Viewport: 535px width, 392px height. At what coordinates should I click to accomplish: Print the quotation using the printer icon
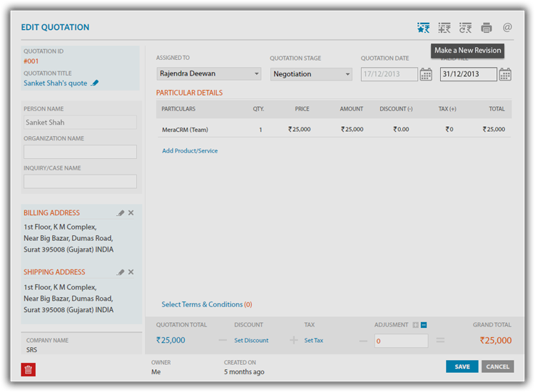click(x=486, y=28)
